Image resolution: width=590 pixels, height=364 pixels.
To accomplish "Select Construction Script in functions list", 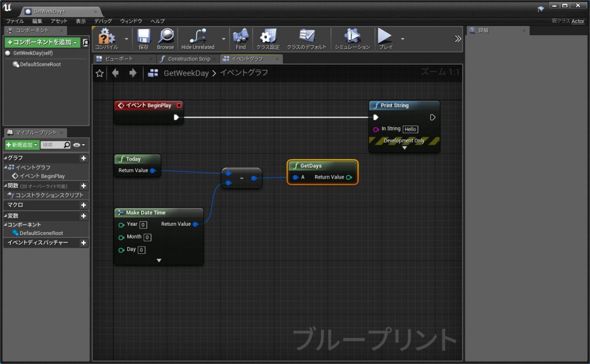I will (x=46, y=195).
